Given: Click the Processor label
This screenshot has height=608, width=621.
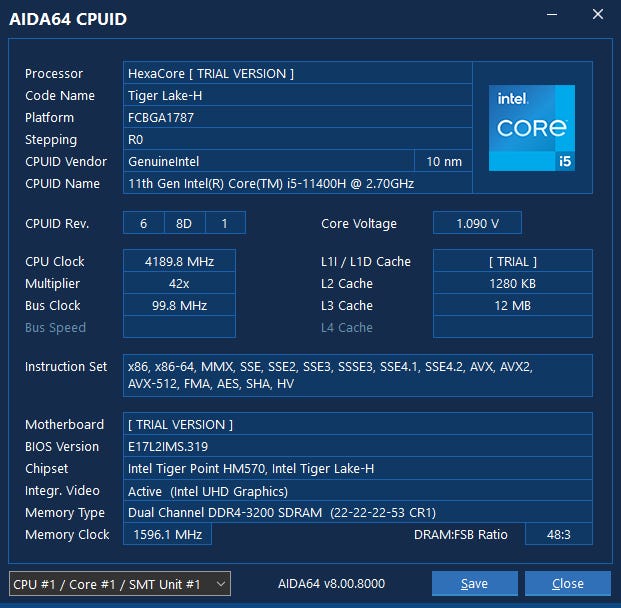Looking at the screenshot, I should [x=54, y=73].
